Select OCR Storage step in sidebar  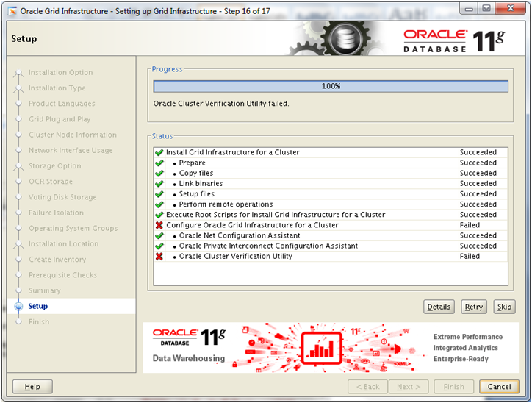(51, 182)
